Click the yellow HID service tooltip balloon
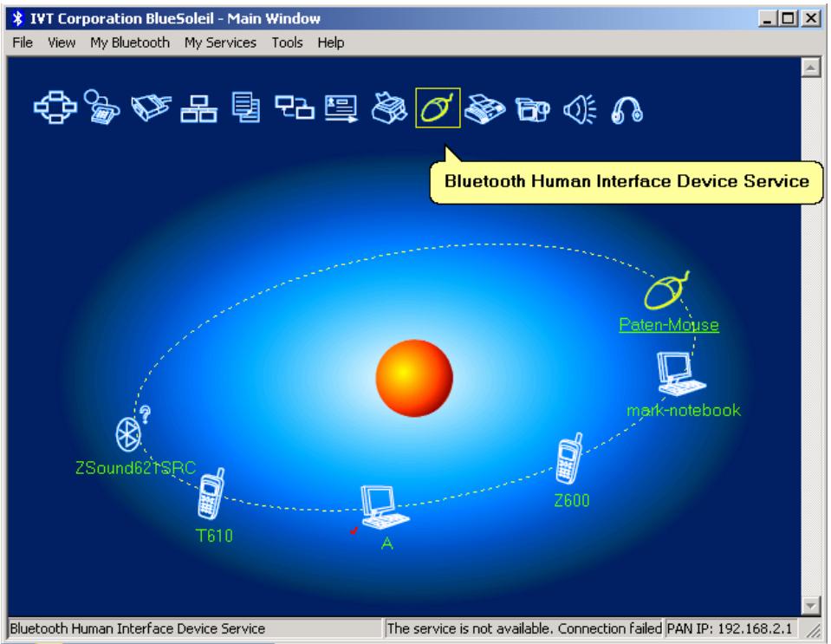Viewport: 831px width, 644px height. [626, 182]
